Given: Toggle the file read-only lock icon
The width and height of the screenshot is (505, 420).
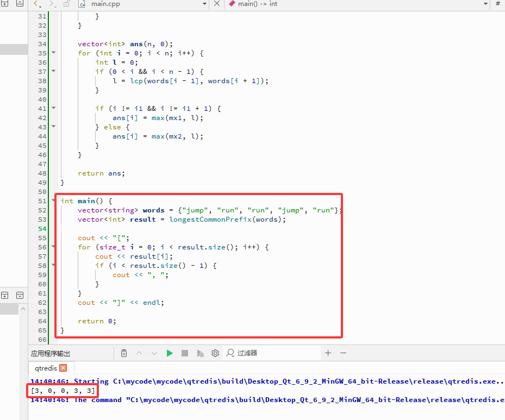Looking at the screenshot, I should pos(67,4).
